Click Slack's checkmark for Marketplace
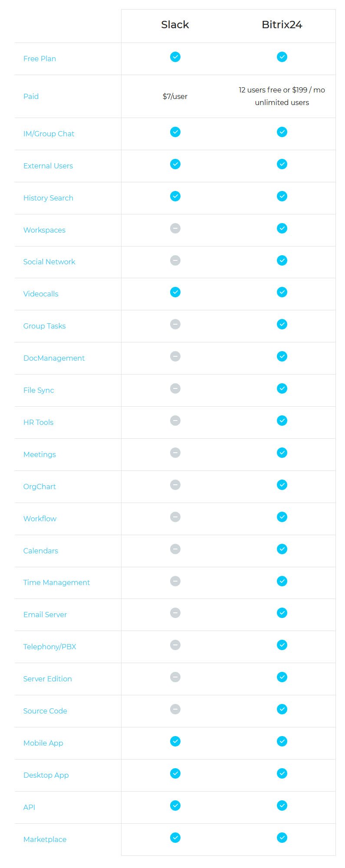Image resolution: width=345 pixels, height=868 pixels. pyautogui.click(x=175, y=838)
